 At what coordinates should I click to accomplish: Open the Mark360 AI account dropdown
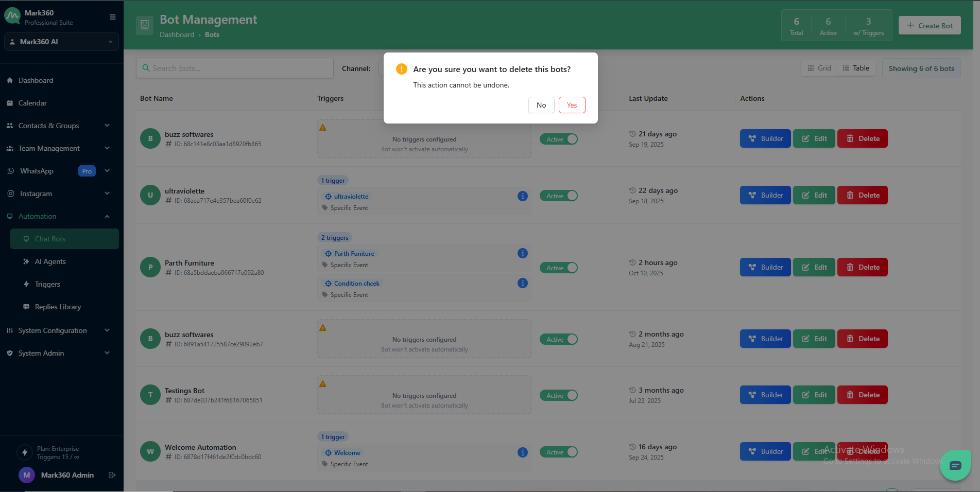(x=61, y=42)
